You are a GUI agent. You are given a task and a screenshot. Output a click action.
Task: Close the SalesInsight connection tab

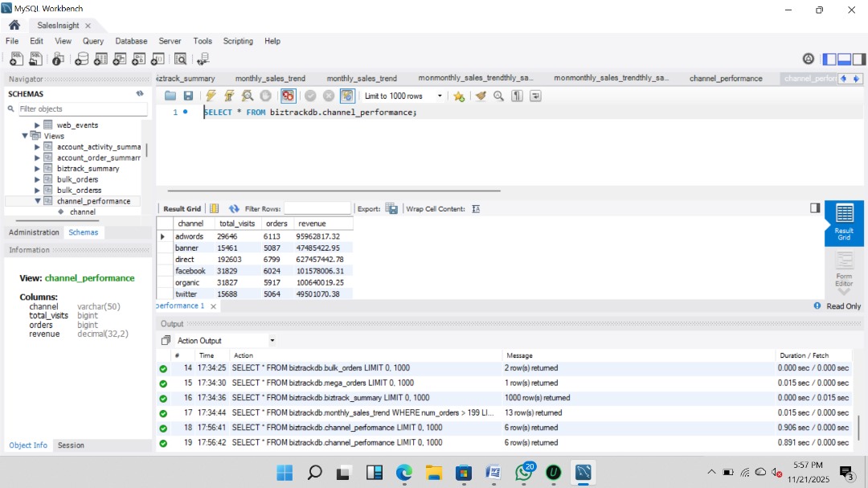pyautogui.click(x=88, y=26)
